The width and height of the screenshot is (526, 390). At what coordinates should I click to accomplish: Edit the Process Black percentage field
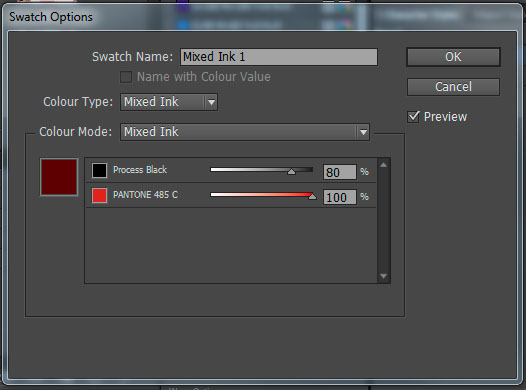pos(339,172)
